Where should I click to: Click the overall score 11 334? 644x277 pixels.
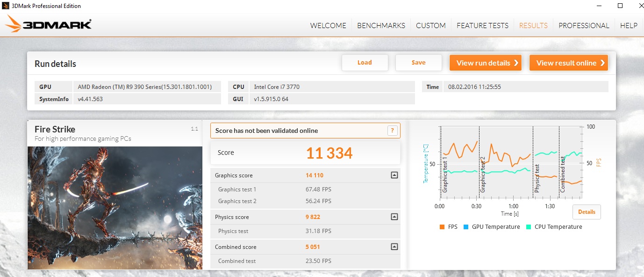[329, 153]
